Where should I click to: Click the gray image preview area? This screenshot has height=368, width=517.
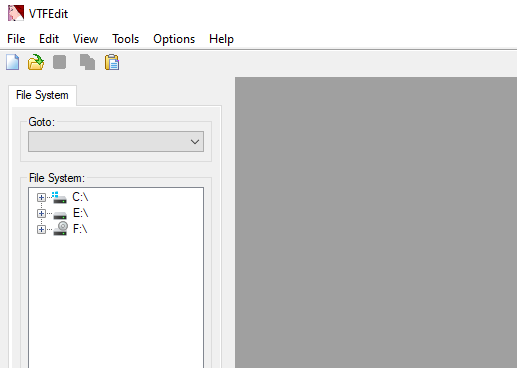click(376, 223)
